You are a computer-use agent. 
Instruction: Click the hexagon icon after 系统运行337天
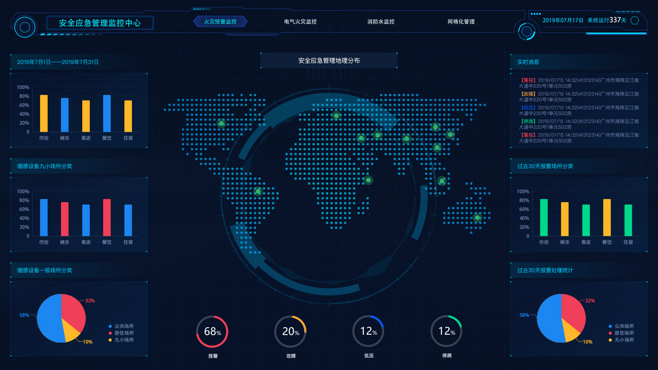pos(634,20)
